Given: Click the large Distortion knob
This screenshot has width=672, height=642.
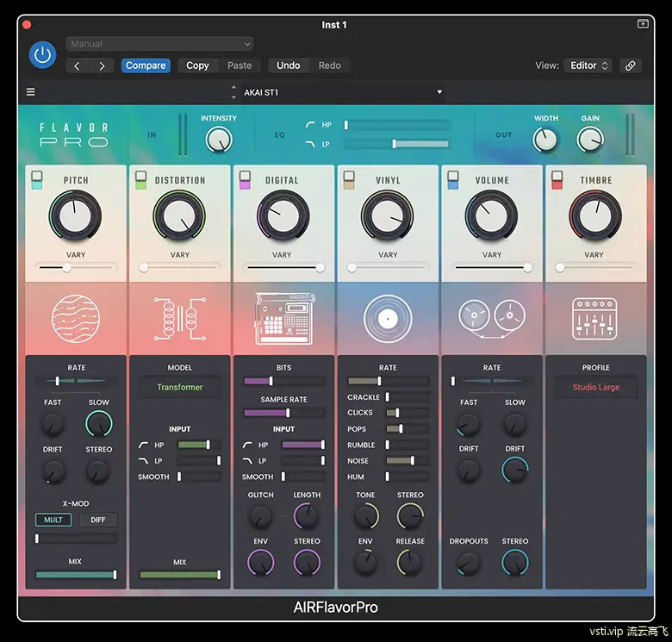Looking at the screenshot, I should [179, 215].
